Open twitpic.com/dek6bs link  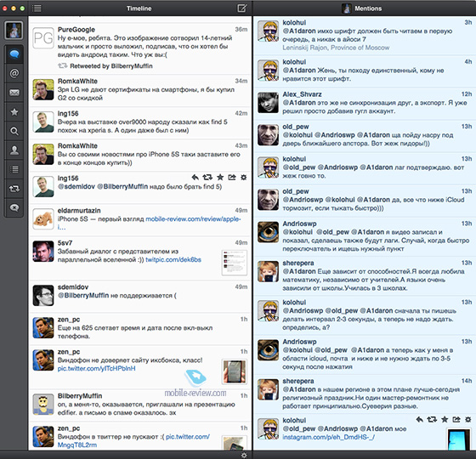tap(173, 260)
